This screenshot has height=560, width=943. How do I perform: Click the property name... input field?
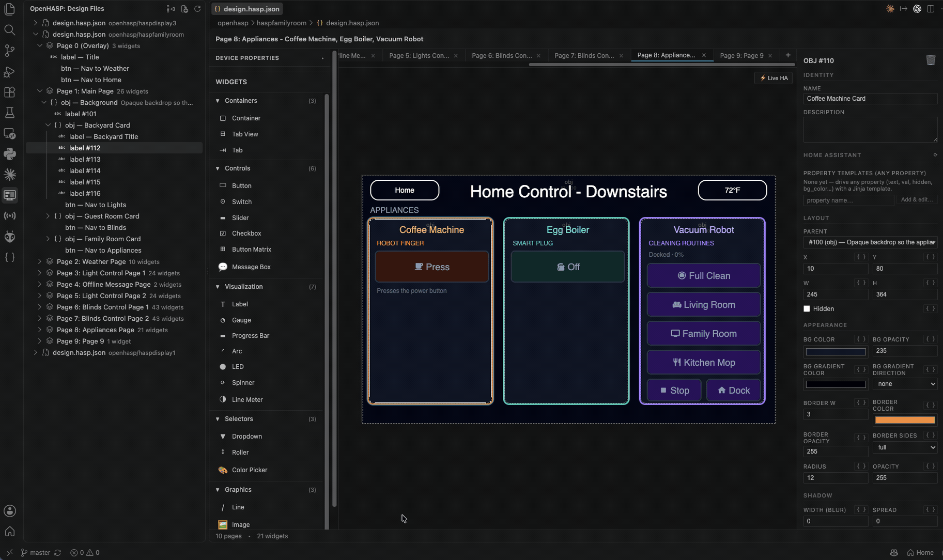848,200
